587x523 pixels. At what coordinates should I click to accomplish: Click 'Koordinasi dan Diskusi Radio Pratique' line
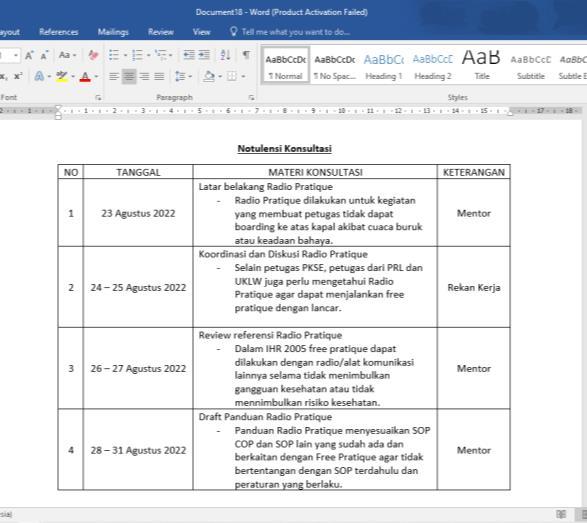click(283, 254)
